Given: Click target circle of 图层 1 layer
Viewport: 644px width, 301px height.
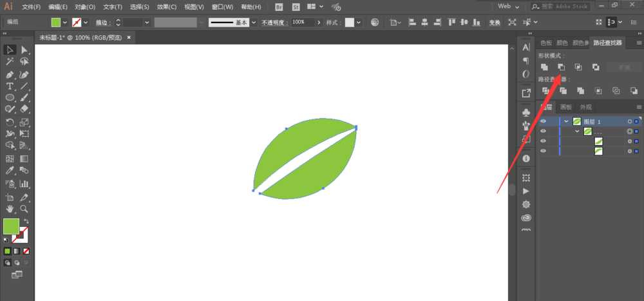Looking at the screenshot, I should 630,122.
